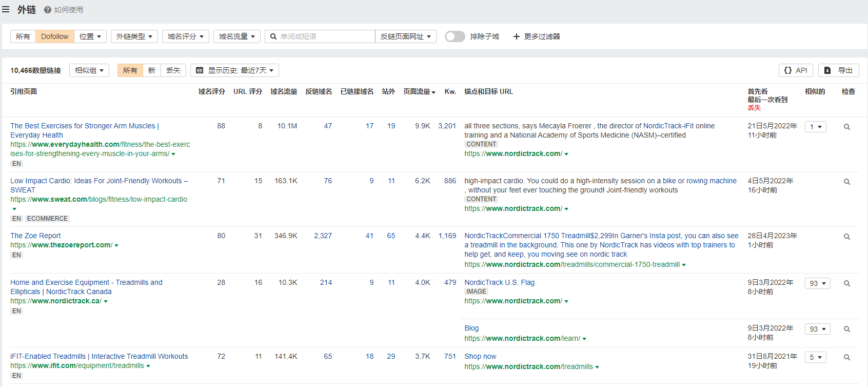Inspect the Blog link row magnifier icon

[847, 329]
